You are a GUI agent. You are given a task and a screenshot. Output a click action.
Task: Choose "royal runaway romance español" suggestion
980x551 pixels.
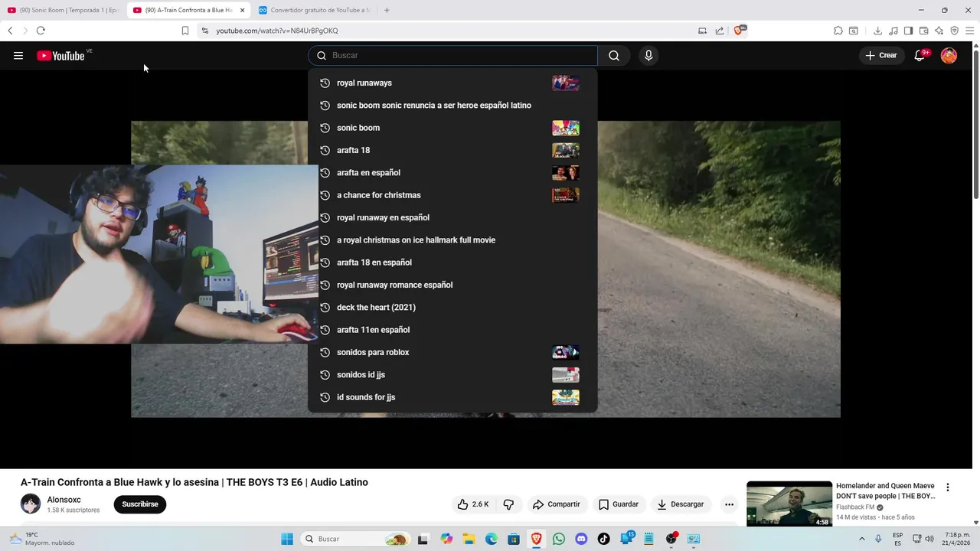click(452, 285)
